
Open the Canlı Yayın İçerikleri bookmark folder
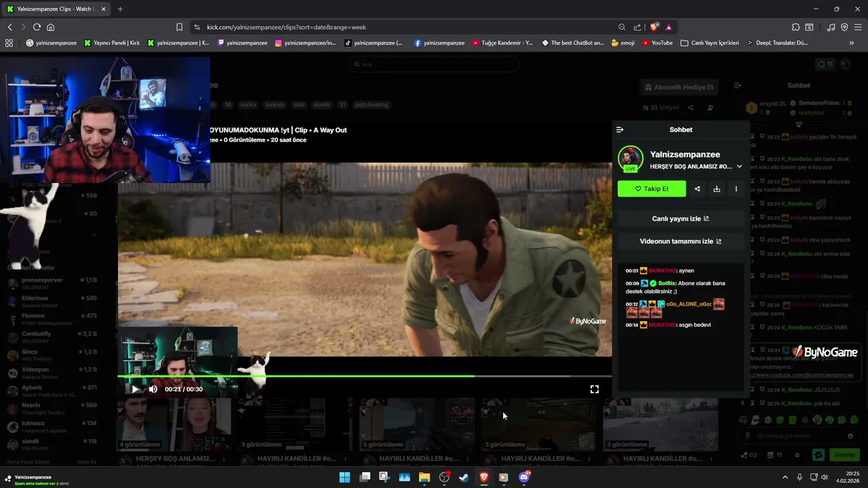[710, 43]
